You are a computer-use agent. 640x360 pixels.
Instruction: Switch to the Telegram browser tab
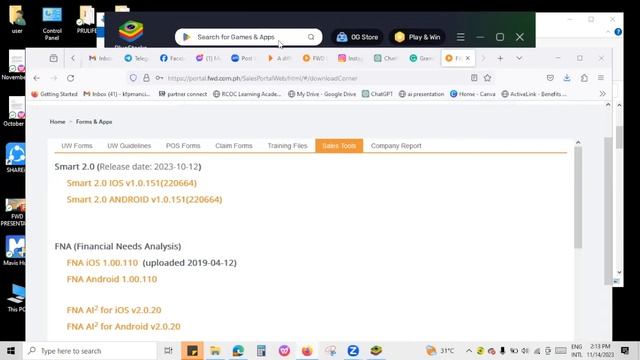(136, 58)
